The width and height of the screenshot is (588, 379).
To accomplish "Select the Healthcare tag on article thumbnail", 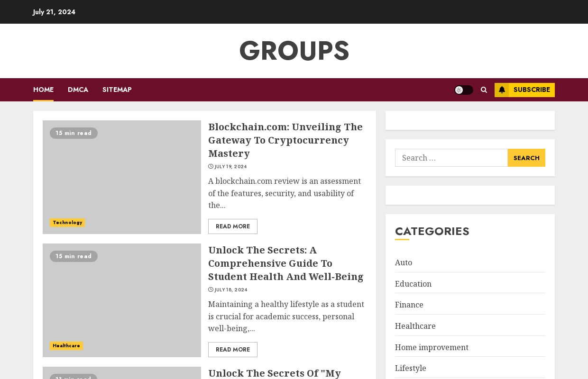I will pyautogui.click(x=66, y=346).
